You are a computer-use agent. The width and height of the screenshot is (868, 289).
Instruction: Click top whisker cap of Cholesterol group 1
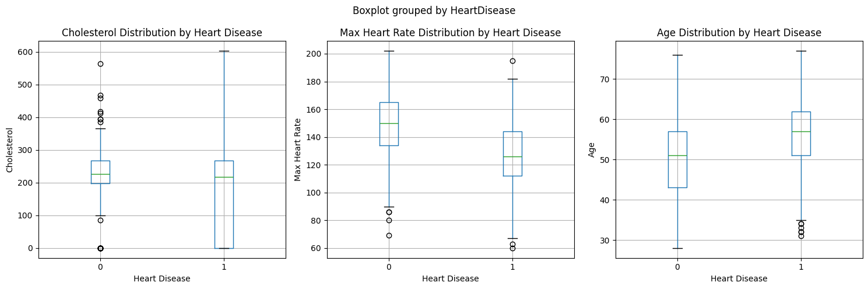224,51
